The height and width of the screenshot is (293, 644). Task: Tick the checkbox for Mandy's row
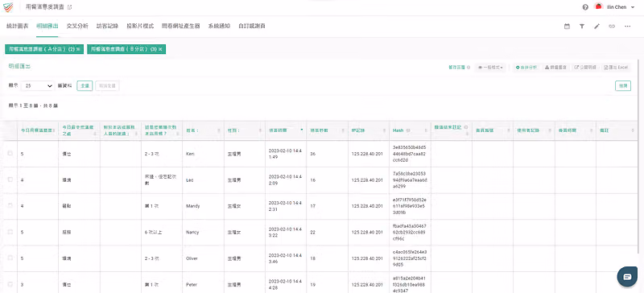click(10, 206)
